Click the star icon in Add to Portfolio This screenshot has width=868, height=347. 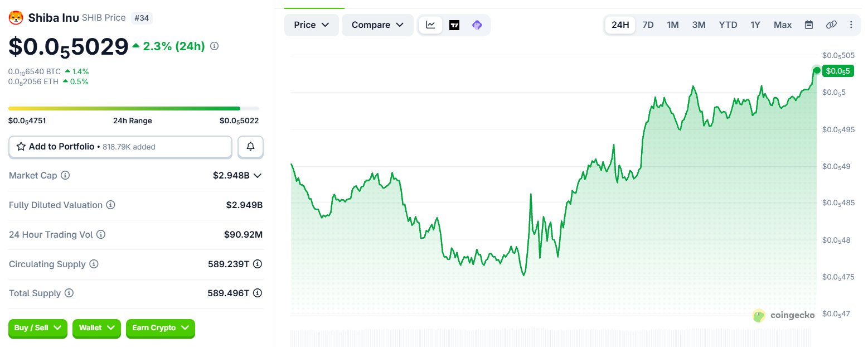click(x=21, y=147)
